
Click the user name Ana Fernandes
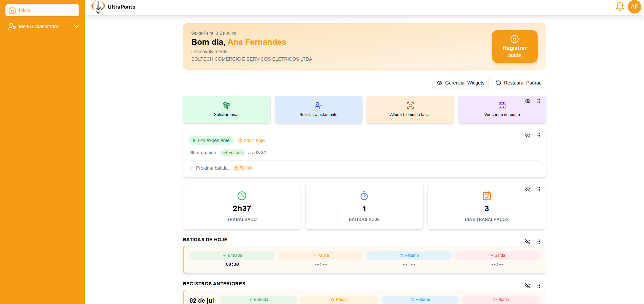[x=257, y=42]
